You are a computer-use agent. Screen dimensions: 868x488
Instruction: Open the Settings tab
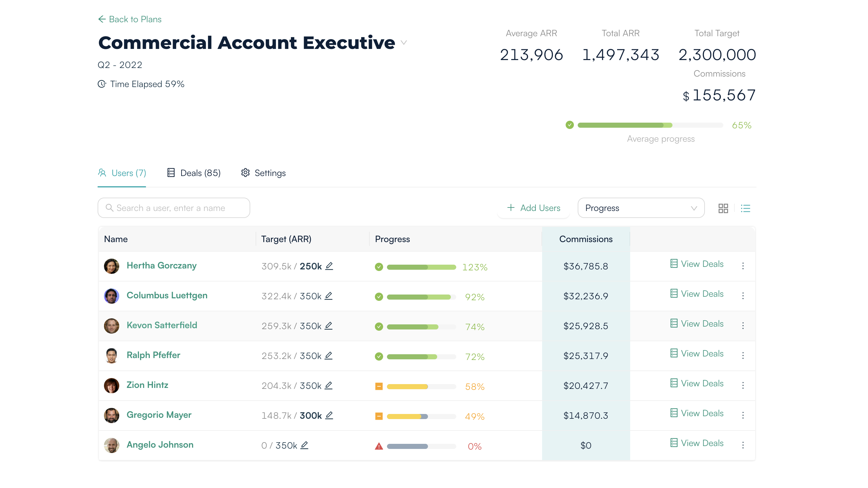(x=264, y=173)
